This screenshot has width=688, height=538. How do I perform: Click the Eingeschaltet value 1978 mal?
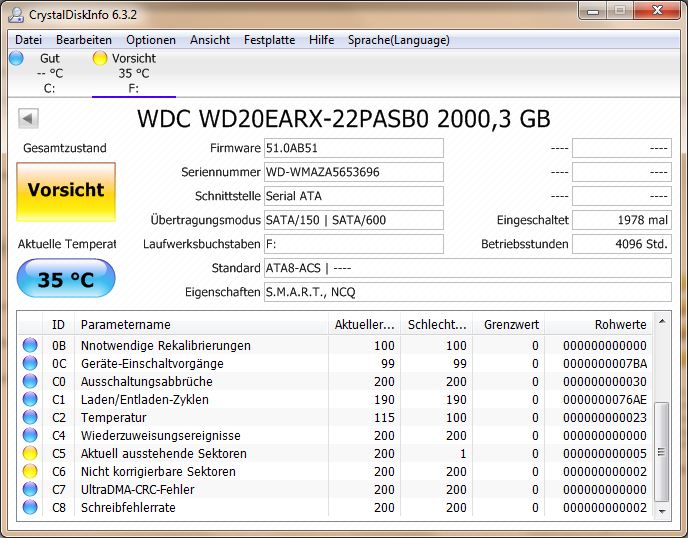622,220
